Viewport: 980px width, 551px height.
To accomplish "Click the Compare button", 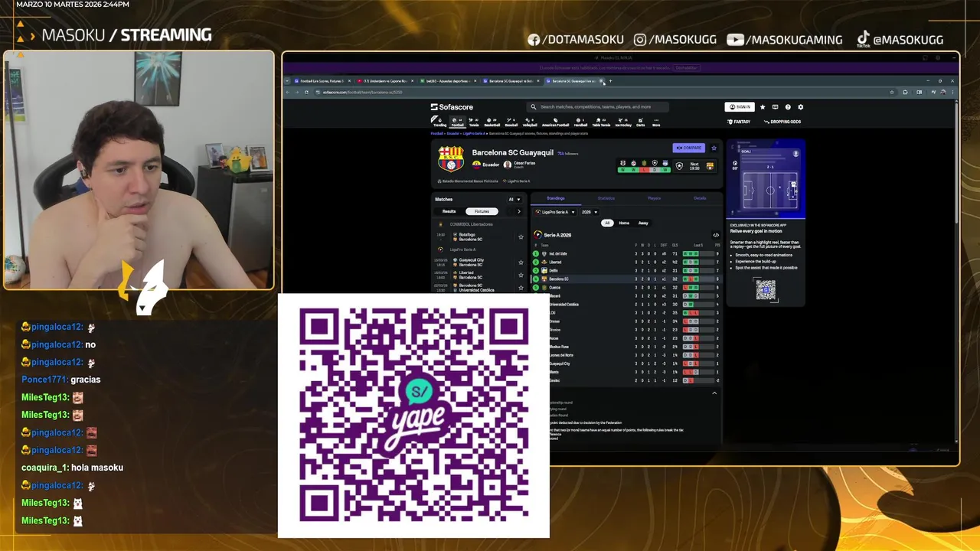I will [x=688, y=148].
